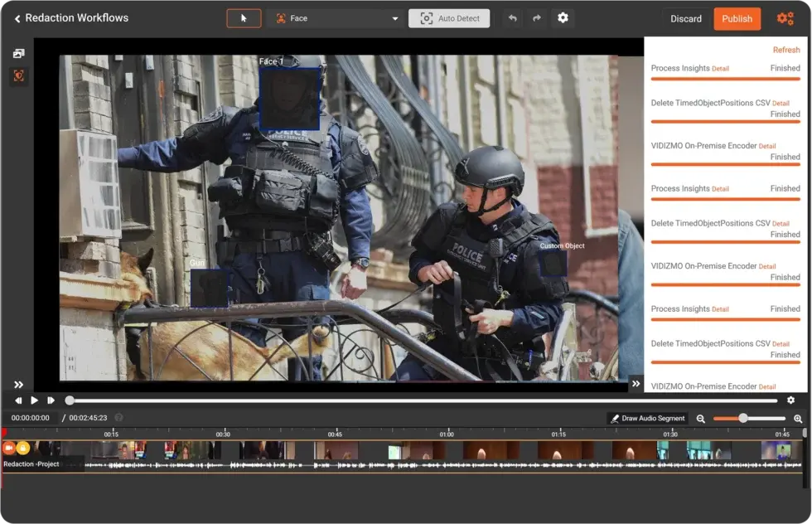Open the stacked windows icon in left sidebar

pos(18,54)
